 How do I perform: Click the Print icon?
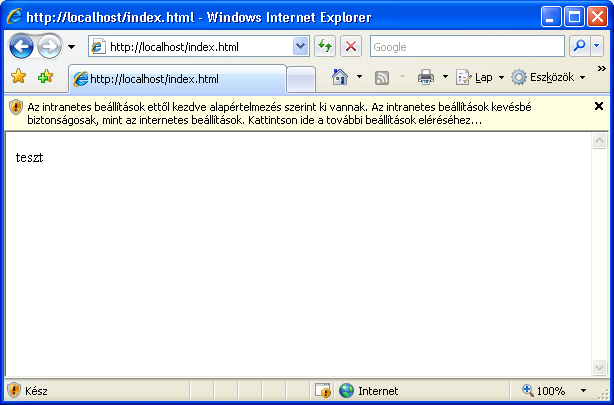(425, 78)
